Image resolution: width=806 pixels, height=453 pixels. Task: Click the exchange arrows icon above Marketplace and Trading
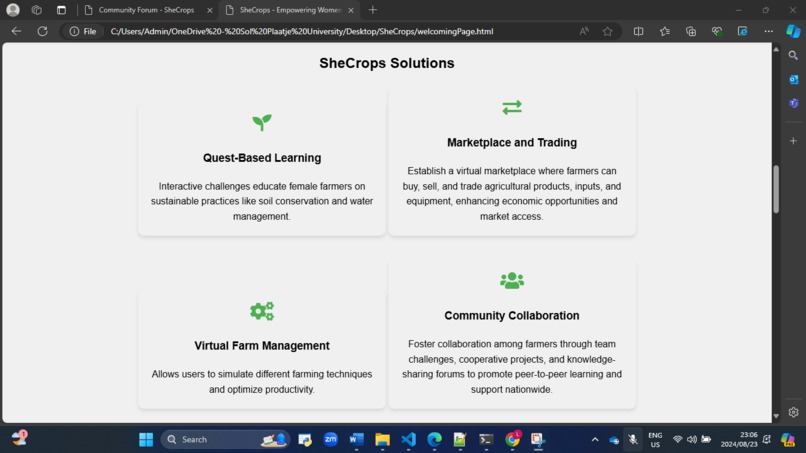(x=511, y=107)
